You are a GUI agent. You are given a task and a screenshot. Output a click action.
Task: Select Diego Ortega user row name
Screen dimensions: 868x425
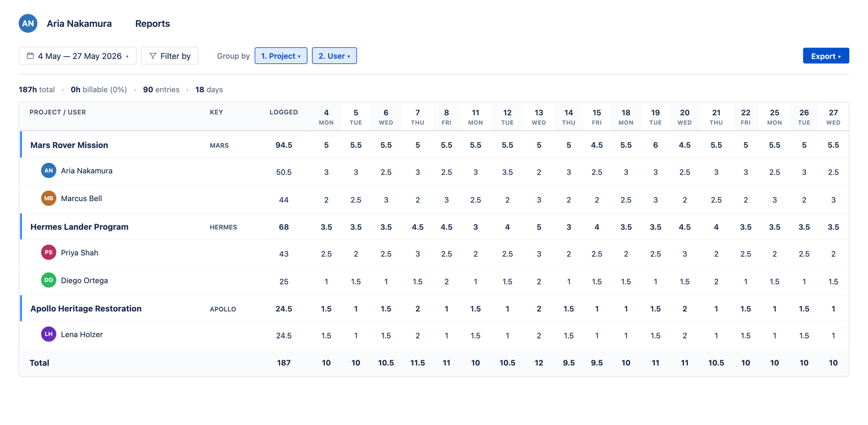[84, 280]
